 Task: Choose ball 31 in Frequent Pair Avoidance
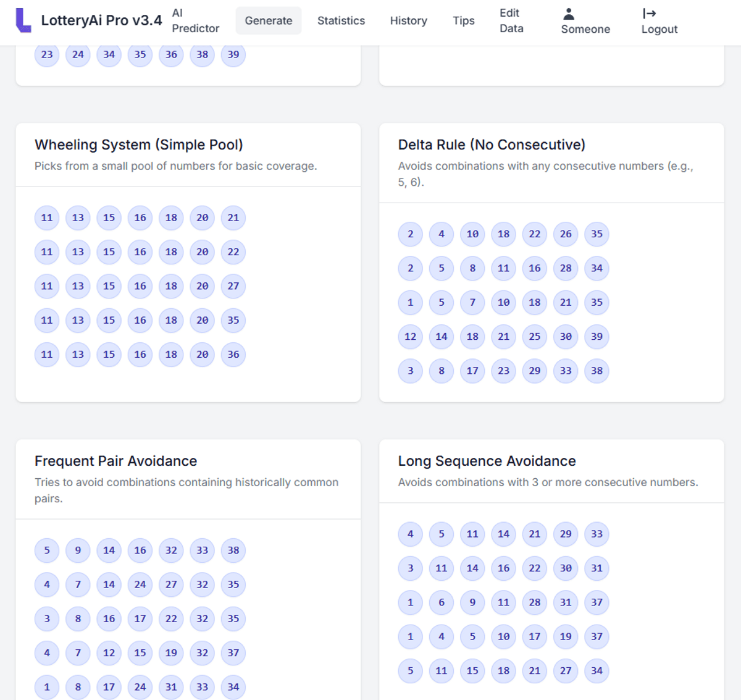tap(171, 687)
